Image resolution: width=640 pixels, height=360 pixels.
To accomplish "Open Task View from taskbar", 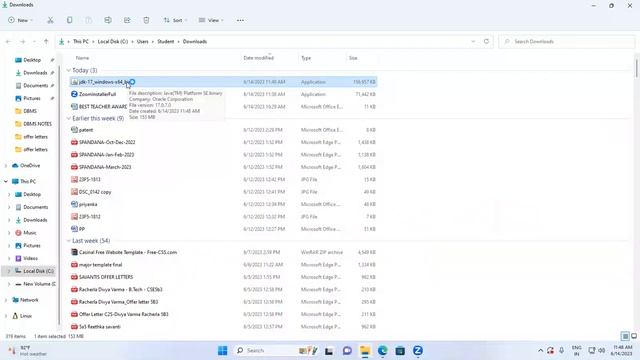I will pos(329,351).
